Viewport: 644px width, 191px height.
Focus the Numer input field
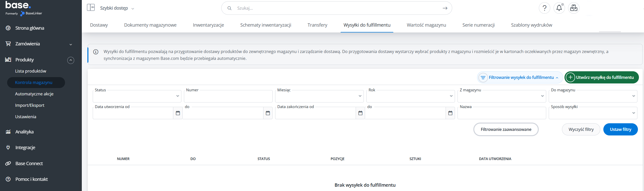click(x=228, y=96)
